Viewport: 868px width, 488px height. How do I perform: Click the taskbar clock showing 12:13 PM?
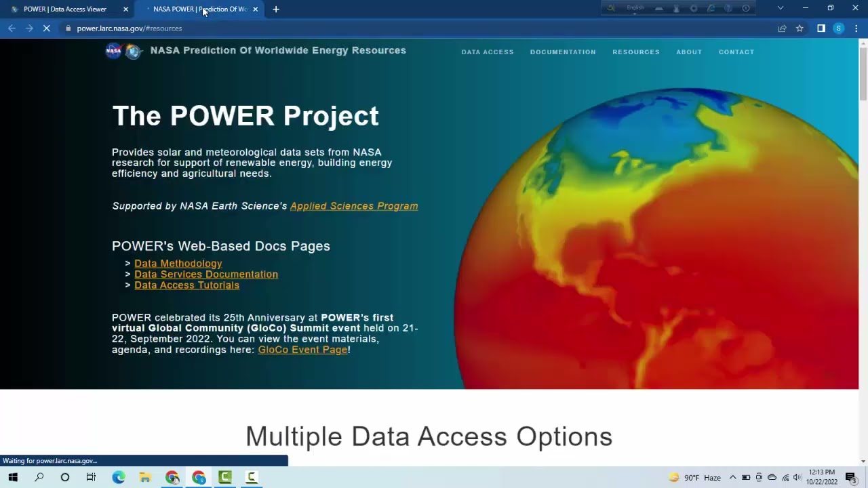tap(822, 477)
